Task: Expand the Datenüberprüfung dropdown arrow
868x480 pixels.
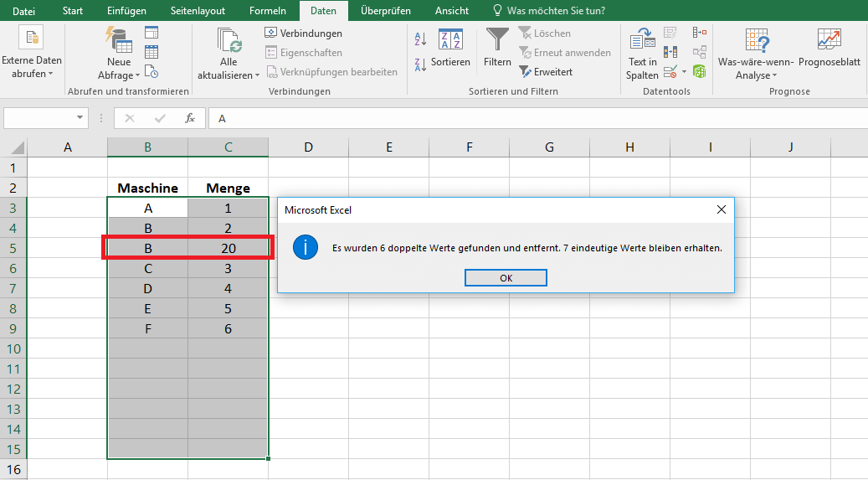Action: [684, 71]
